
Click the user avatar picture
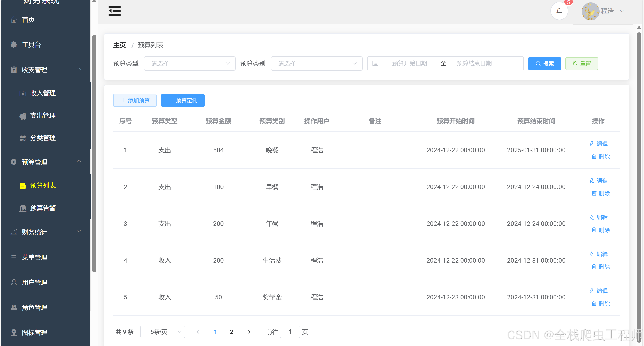(x=590, y=11)
